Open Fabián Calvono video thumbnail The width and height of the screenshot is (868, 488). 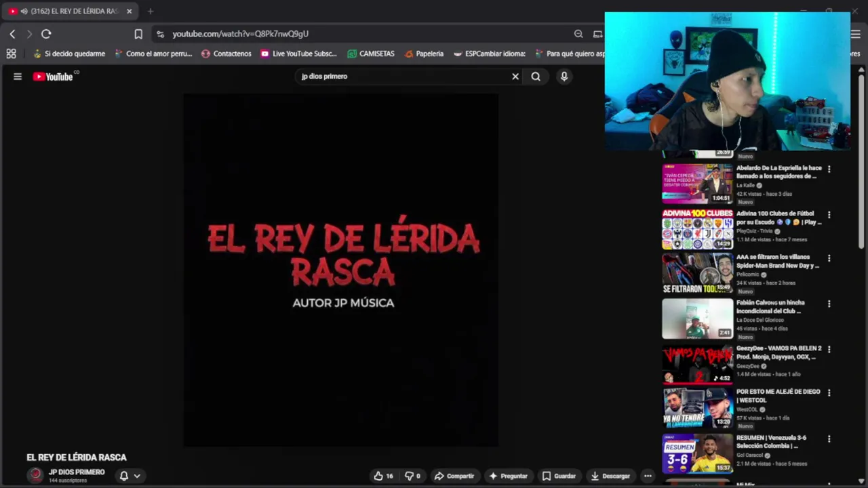pyautogui.click(x=697, y=319)
